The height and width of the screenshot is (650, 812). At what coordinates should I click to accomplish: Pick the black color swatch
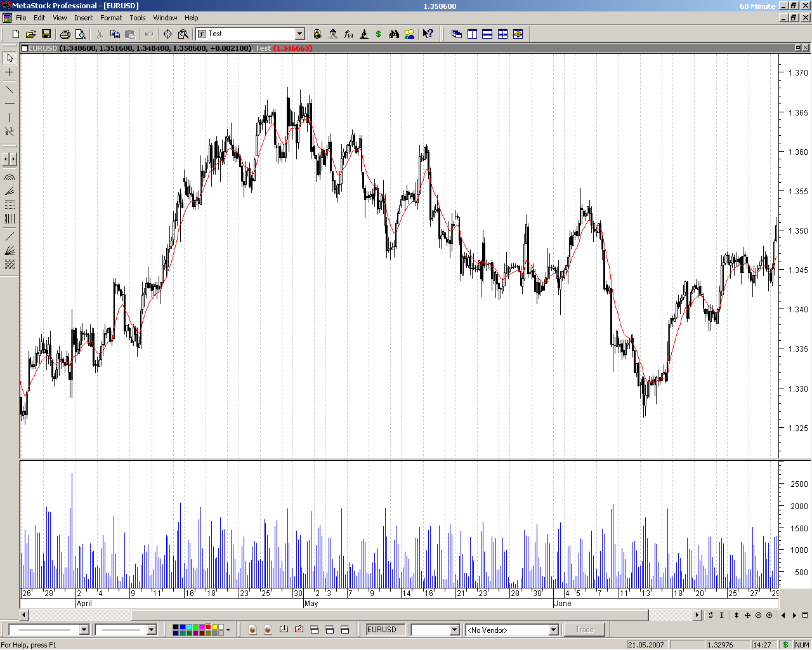point(176,627)
